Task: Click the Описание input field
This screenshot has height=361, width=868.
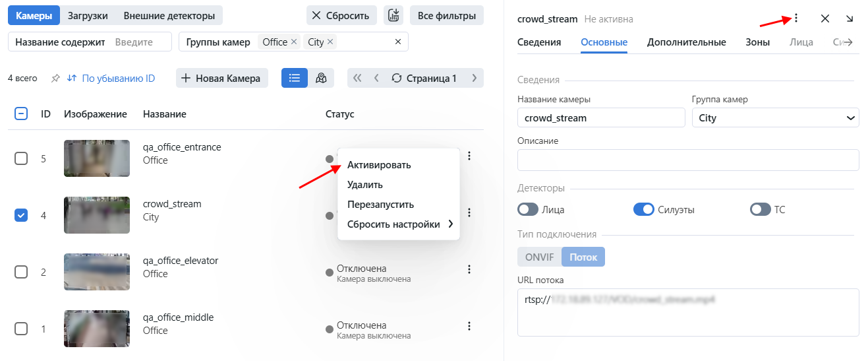Action: [x=687, y=160]
